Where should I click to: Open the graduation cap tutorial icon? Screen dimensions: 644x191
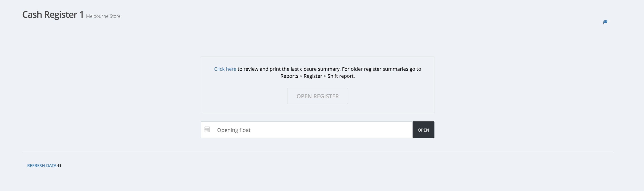point(605,22)
